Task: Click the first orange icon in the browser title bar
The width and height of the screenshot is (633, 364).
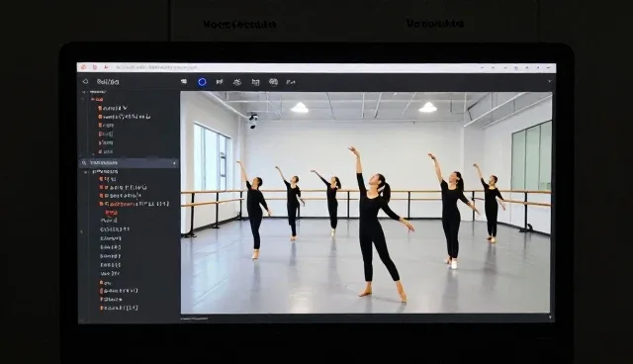Action: tap(84, 67)
